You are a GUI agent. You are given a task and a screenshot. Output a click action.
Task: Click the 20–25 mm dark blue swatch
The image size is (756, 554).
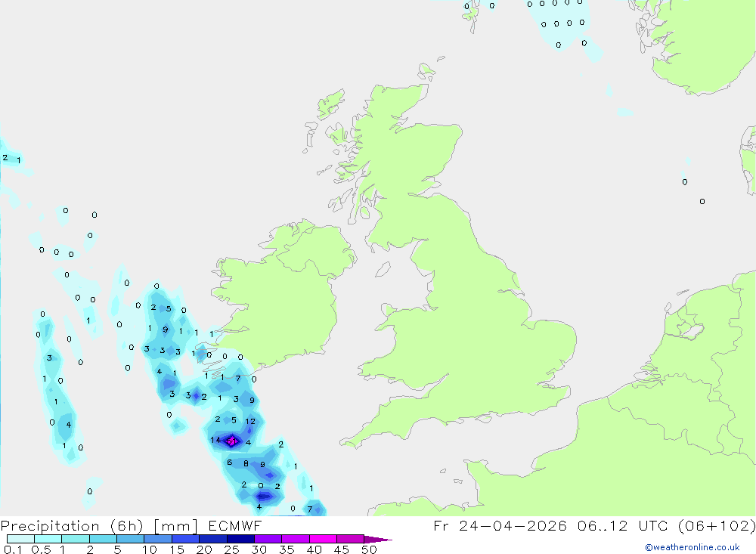213,539
